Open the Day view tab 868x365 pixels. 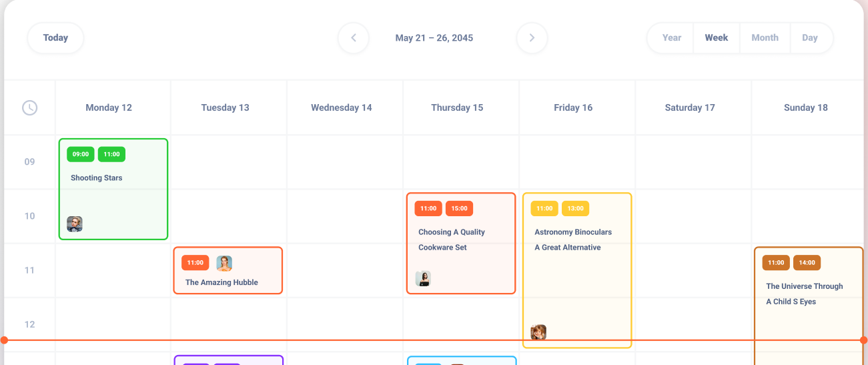[810, 38]
